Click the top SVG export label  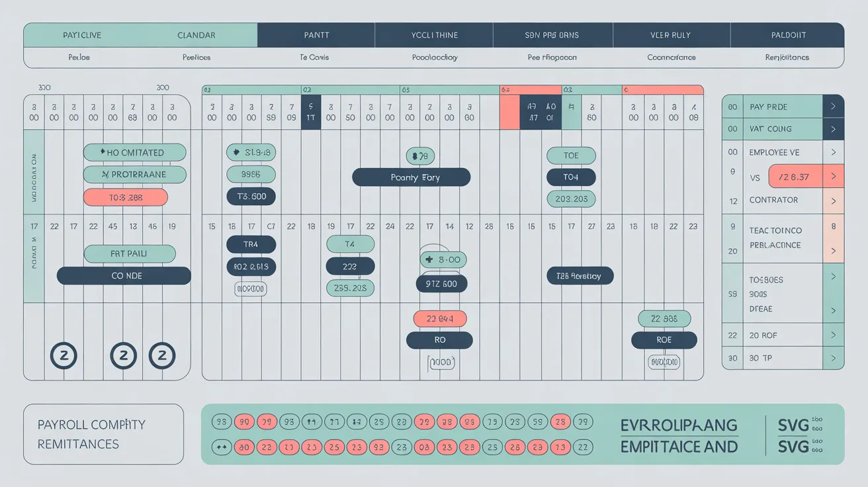click(x=793, y=425)
